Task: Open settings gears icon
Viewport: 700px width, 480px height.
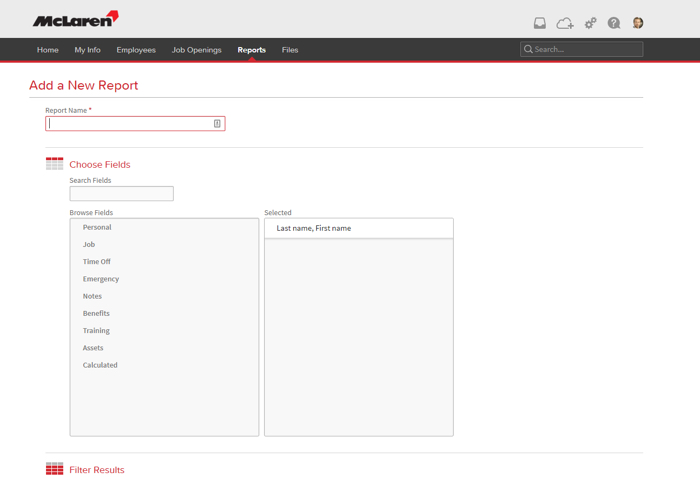Action: pyautogui.click(x=591, y=23)
